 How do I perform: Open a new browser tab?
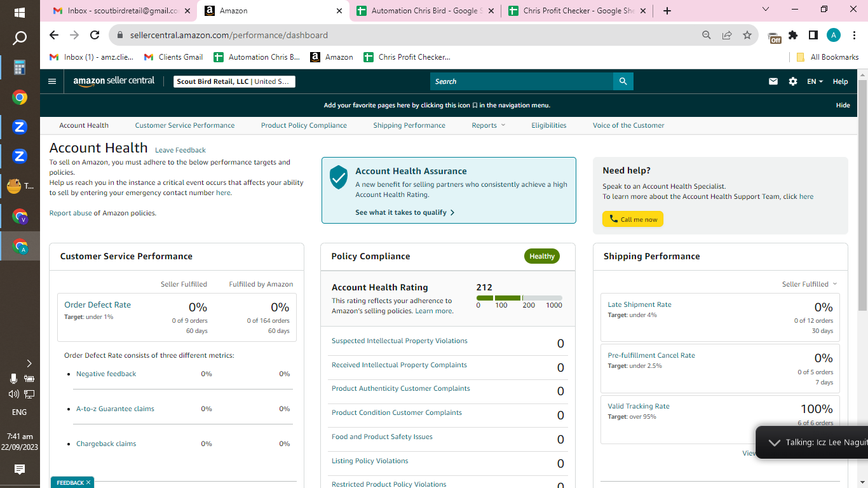click(667, 11)
